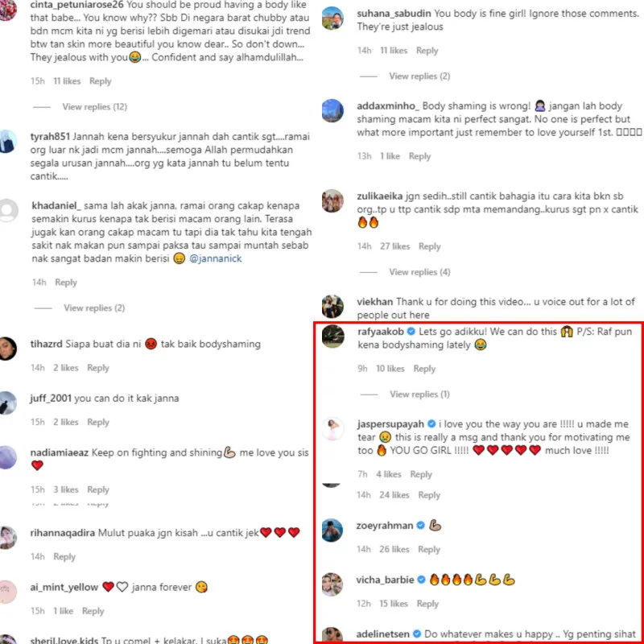Show View replies (1) under rafyaakob comment

coord(419,394)
